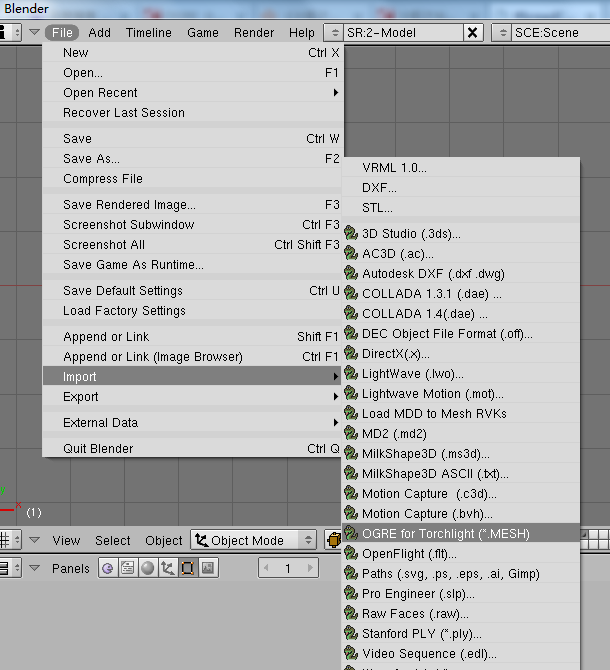Choose Append or Link (Image Browser)
This screenshot has height=670, width=610.
tap(193, 356)
